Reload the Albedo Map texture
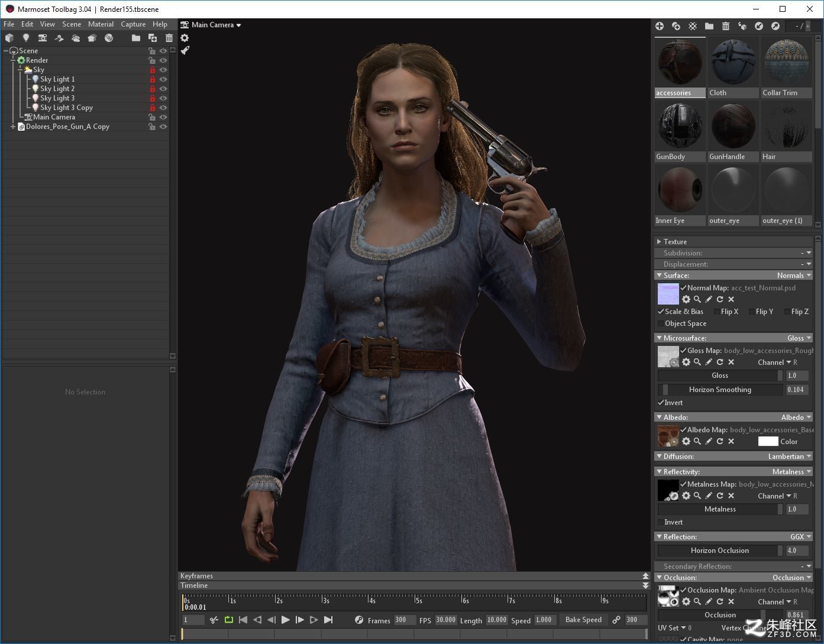This screenshot has height=644, width=824. pyautogui.click(x=720, y=441)
